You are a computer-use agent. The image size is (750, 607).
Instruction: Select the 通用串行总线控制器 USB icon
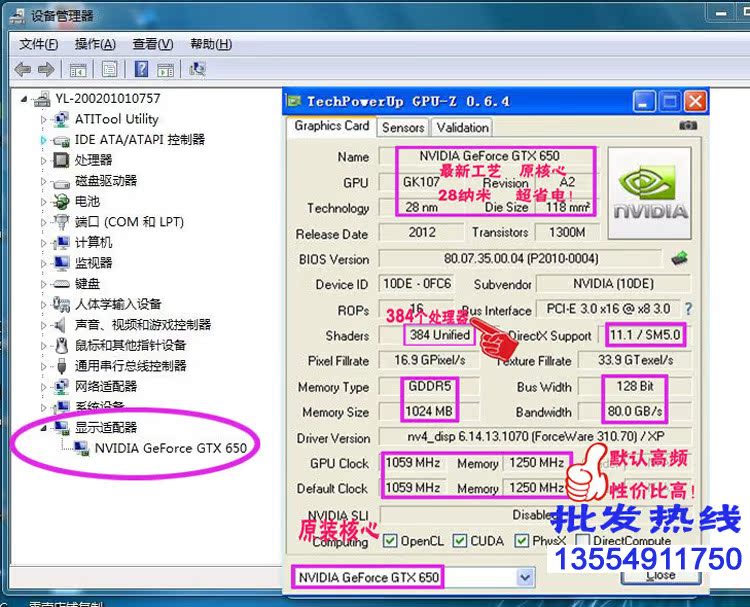click(61, 366)
